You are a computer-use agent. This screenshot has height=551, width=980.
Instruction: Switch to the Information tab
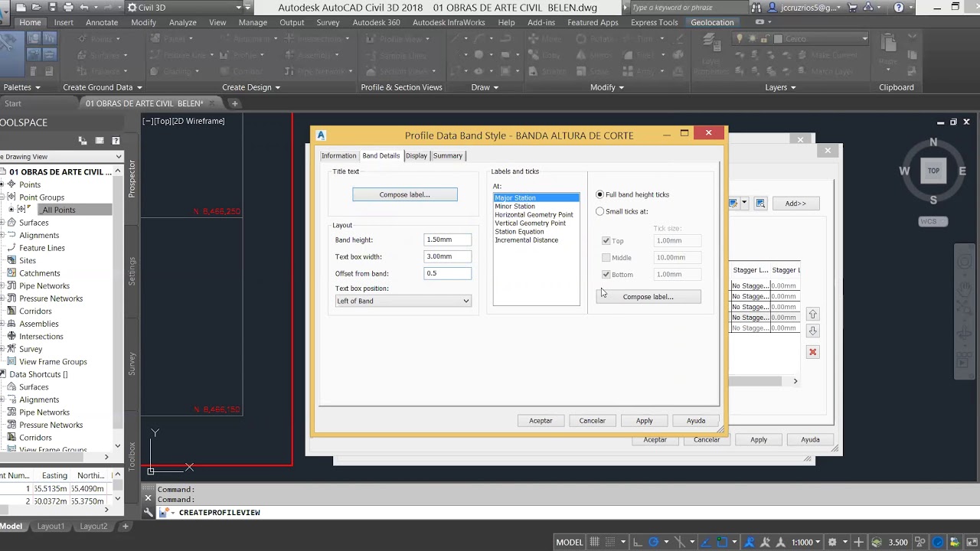click(338, 155)
